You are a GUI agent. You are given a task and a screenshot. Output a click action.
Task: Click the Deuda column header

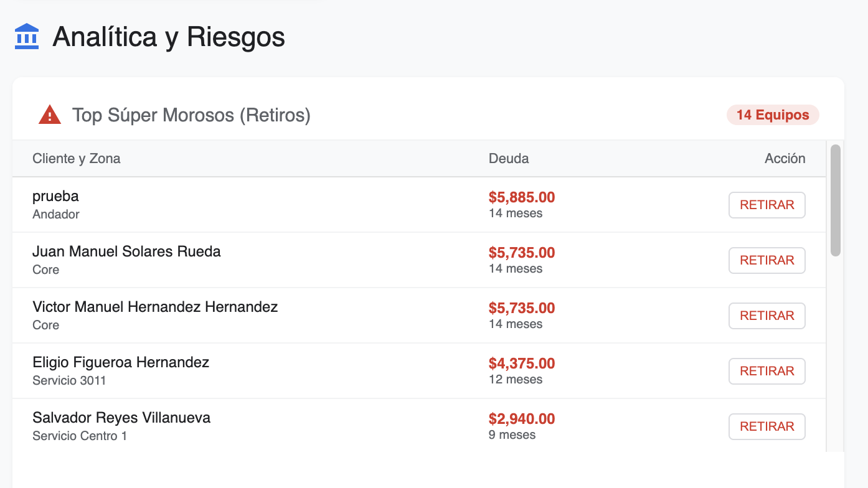509,159
